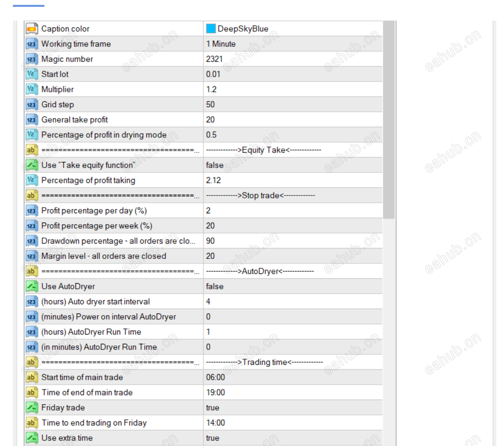
Task: Click the Working time frame row icon
Action: 31,44
